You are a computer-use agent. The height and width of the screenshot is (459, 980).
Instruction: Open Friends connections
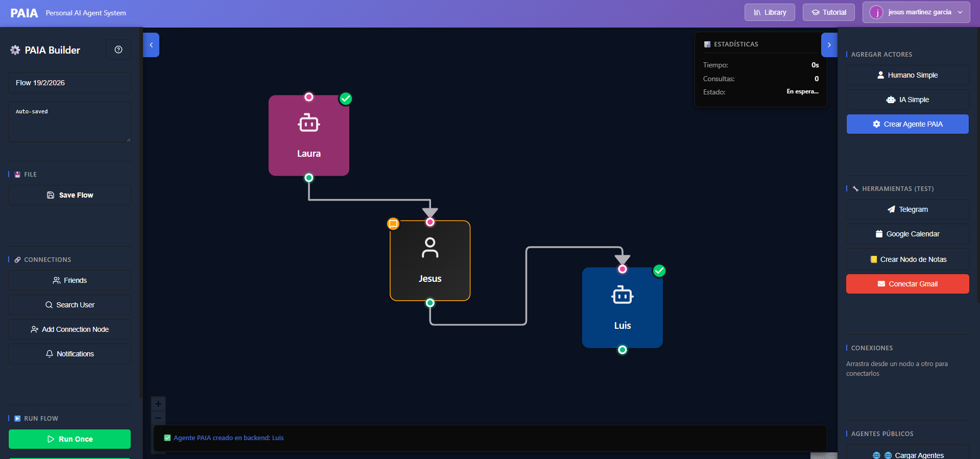coord(69,280)
